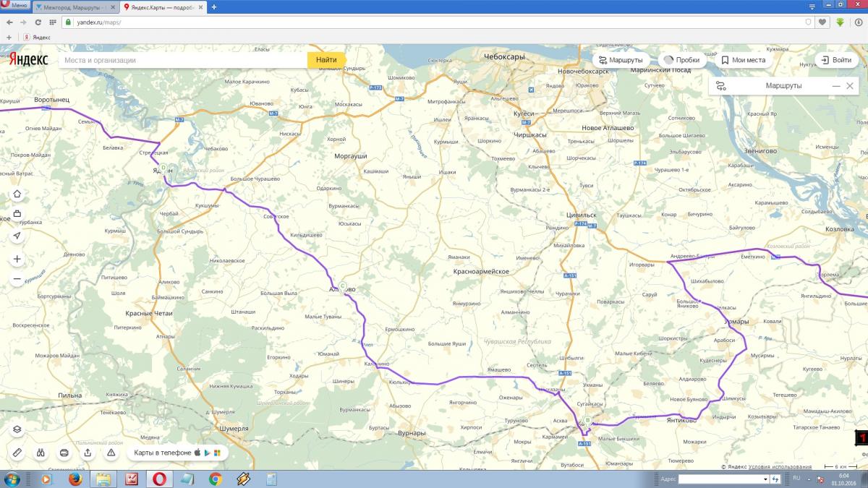Add a bookmark with the bookmarks bar plus
868x488 pixels.
point(9,37)
